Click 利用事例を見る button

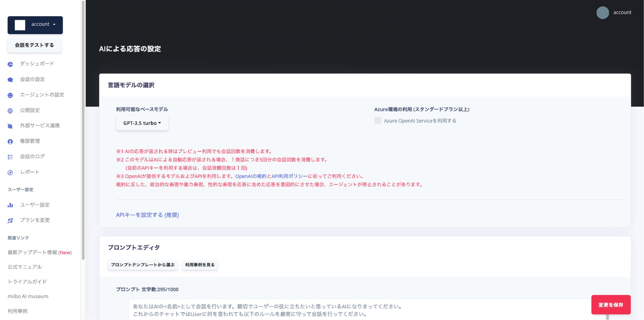click(200, 265)
